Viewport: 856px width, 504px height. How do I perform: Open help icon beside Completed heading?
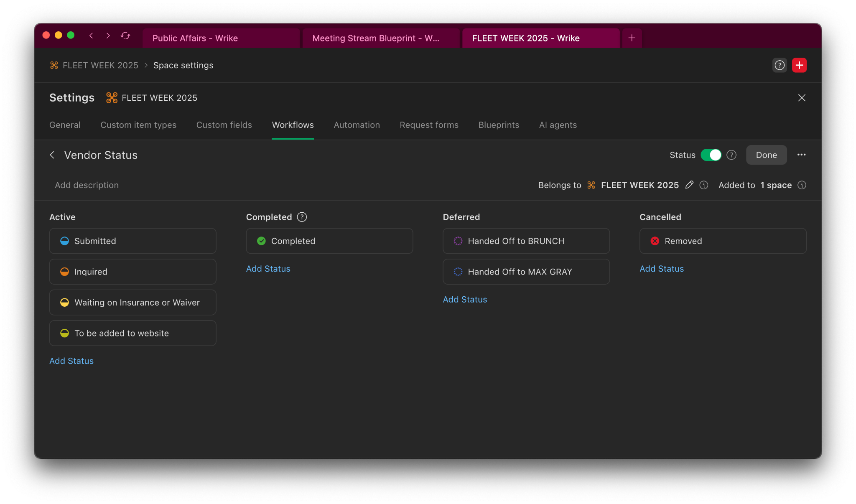coord(302,217)
